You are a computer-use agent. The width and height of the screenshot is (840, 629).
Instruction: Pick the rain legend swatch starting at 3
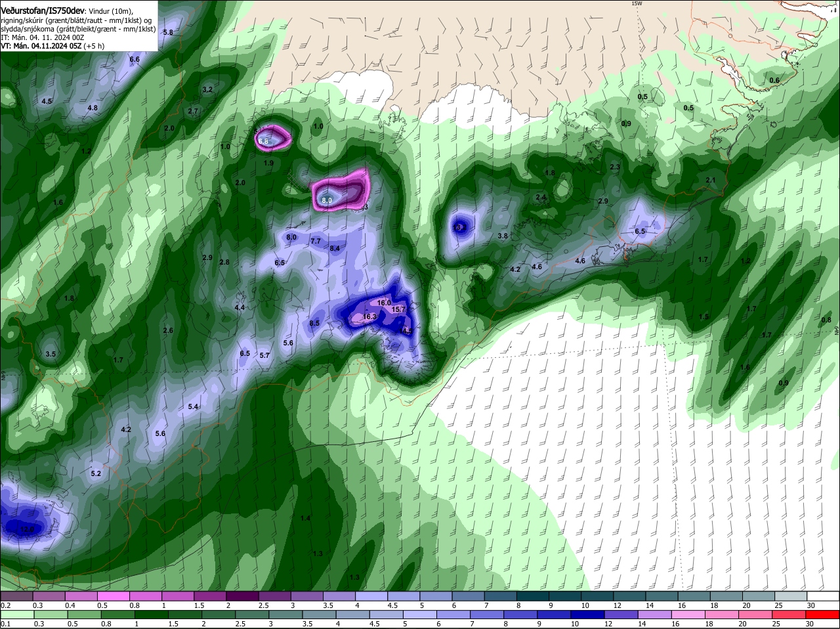point(286,615)
